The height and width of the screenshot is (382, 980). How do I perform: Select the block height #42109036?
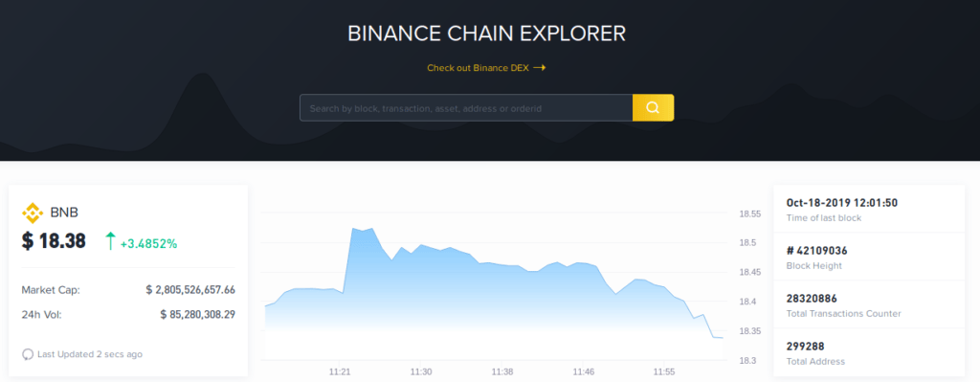tap(817, 251)
